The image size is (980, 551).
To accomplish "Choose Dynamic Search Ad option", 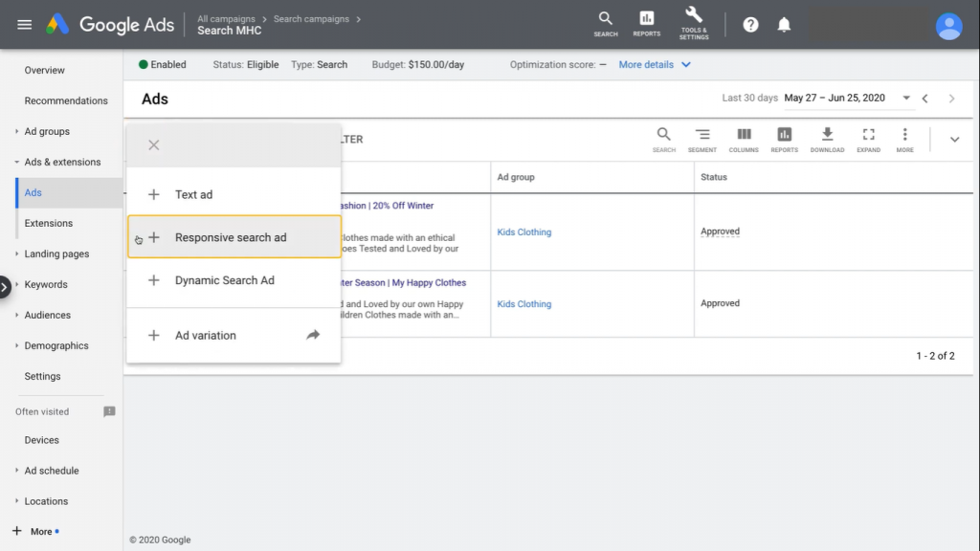I will 234,280.
